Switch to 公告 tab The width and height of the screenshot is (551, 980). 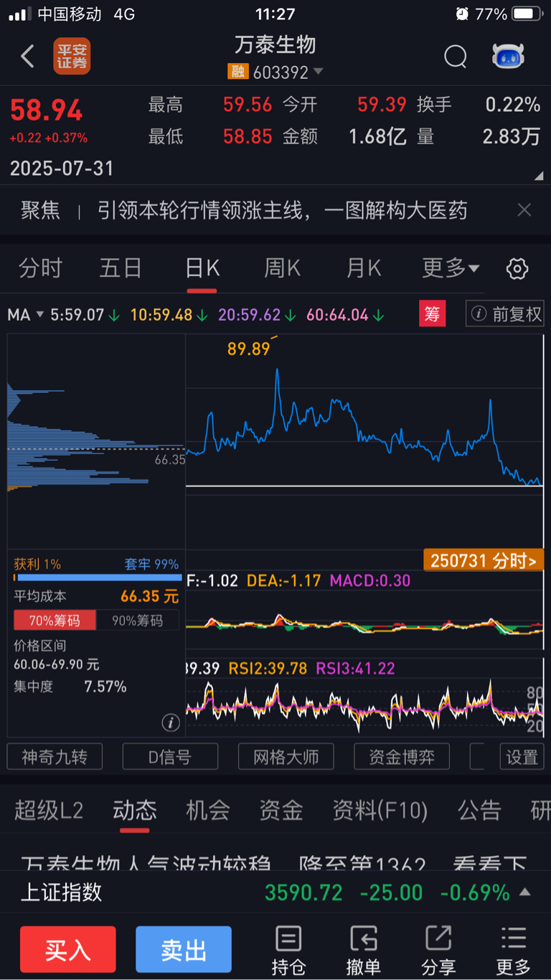480,811
